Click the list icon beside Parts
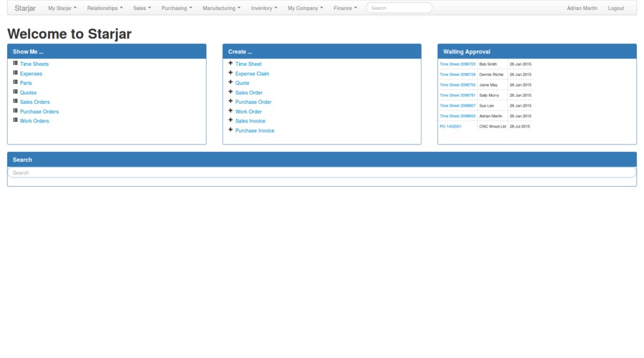 15,82
